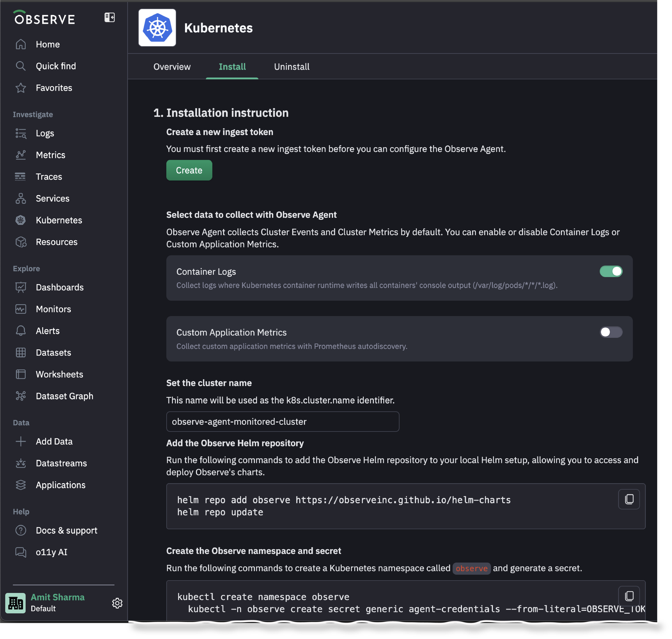Open the Datastreams icon
672x639 pixels.
pyautogui.click(x=21, y=464)
